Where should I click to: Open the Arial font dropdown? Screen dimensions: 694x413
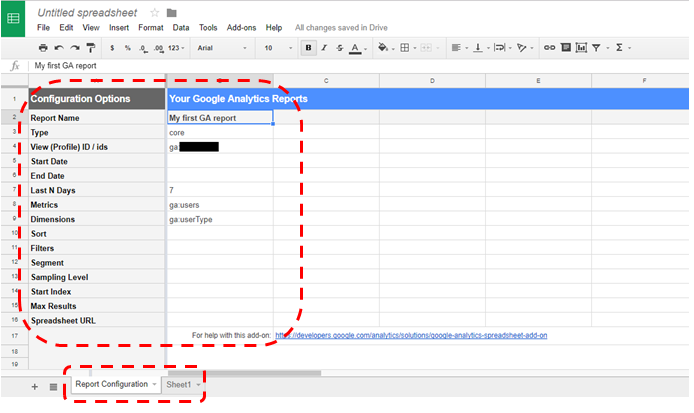pyautogui.click(x=222, y=48)
